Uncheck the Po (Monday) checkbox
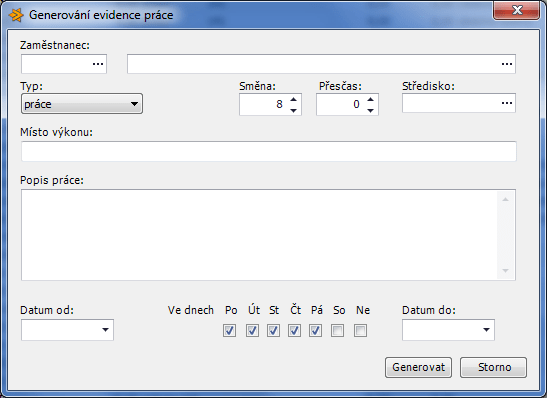This screenshot has width=547, height=398. click(x=230, y=330)
